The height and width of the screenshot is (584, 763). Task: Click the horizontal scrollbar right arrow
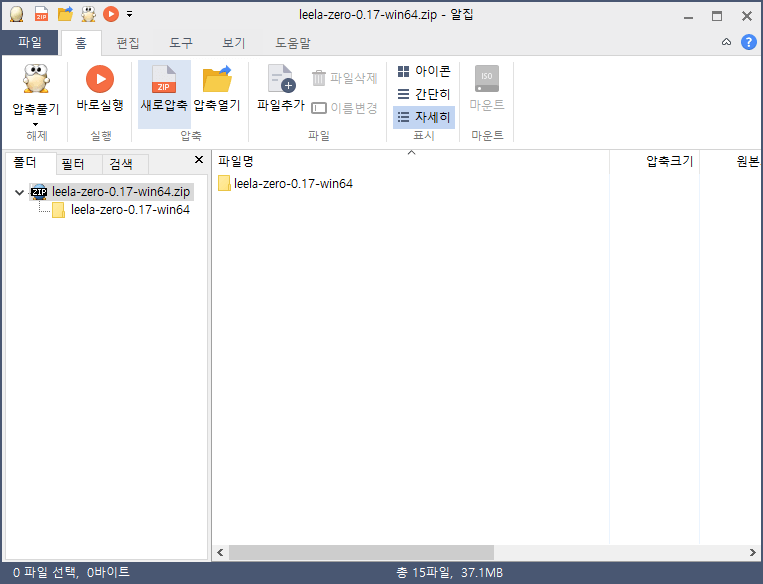[752, 552]
